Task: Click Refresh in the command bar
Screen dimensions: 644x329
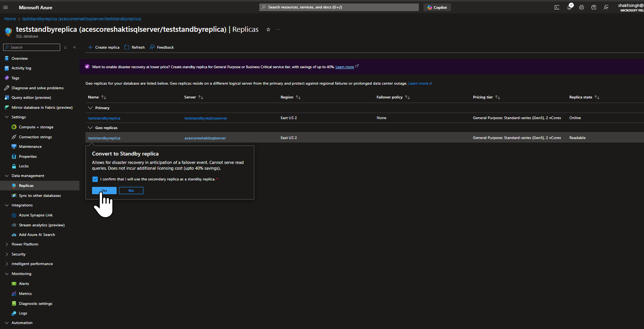Action: (x=134, y=47)
